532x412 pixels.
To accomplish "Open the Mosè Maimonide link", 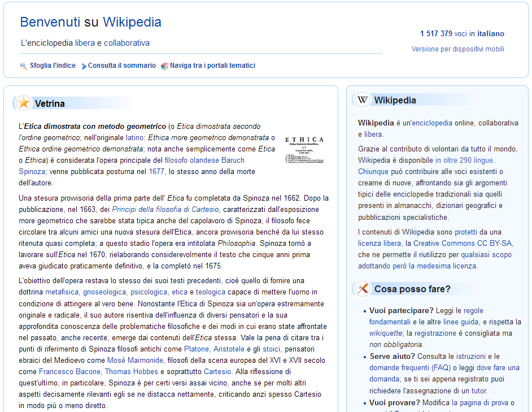I will (135, 360).
